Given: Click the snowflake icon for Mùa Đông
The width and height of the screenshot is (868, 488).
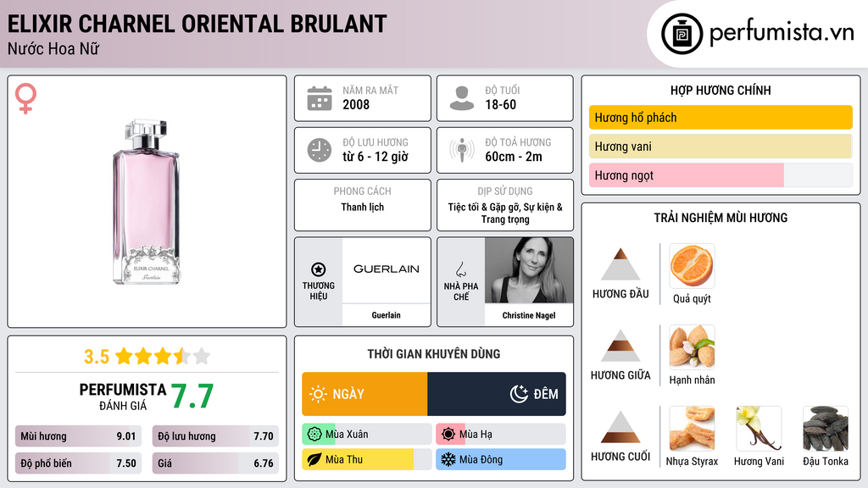Looking at the screenshot, I should 448,459.
